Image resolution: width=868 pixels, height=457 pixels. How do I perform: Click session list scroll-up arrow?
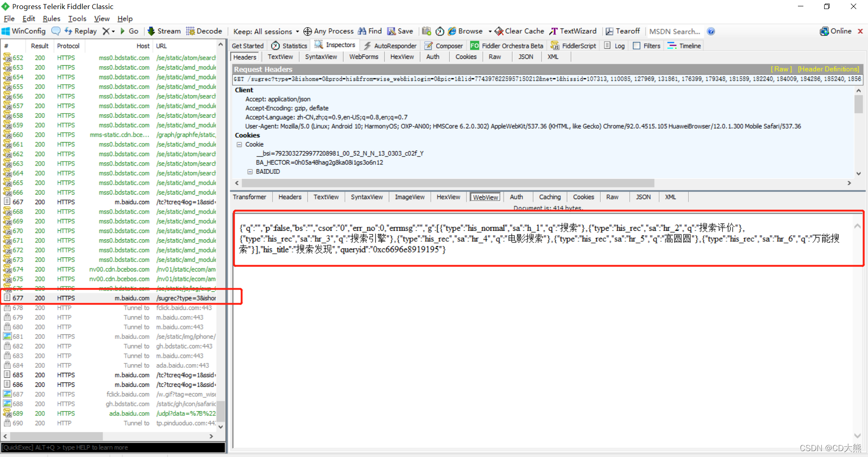221,44
